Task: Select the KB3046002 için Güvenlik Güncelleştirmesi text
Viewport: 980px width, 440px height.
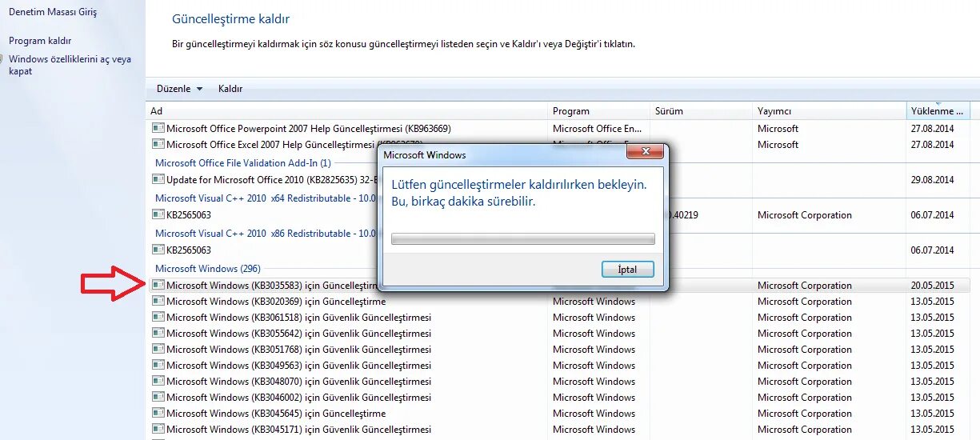Action: pyautogui.click(x=298, y=398)
